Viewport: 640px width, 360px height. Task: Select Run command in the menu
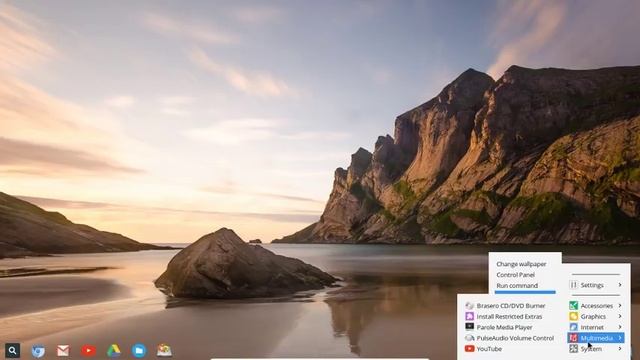pos(517,286)
